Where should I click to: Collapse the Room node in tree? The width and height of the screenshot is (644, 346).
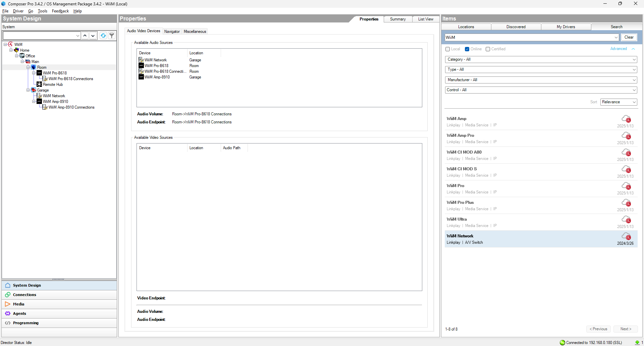[28, 67]
